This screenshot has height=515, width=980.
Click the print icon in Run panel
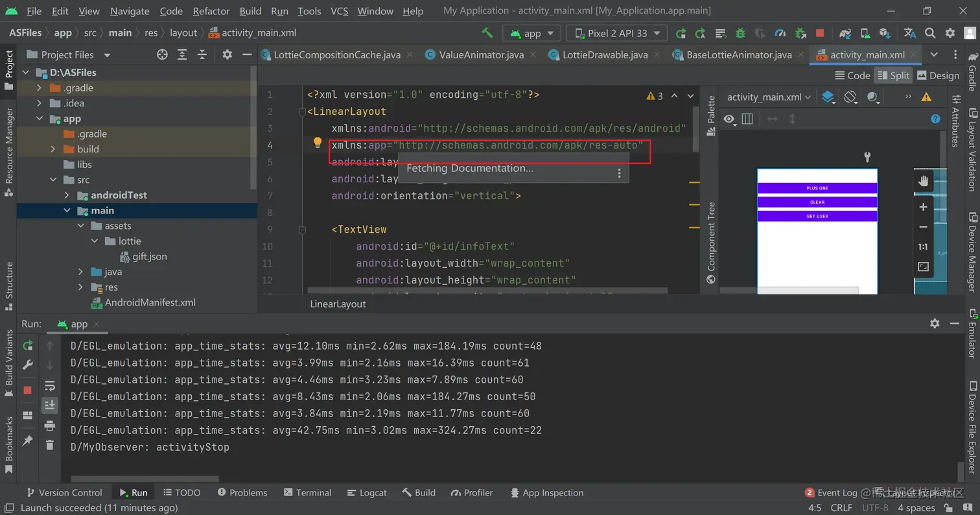coord(50,425)
